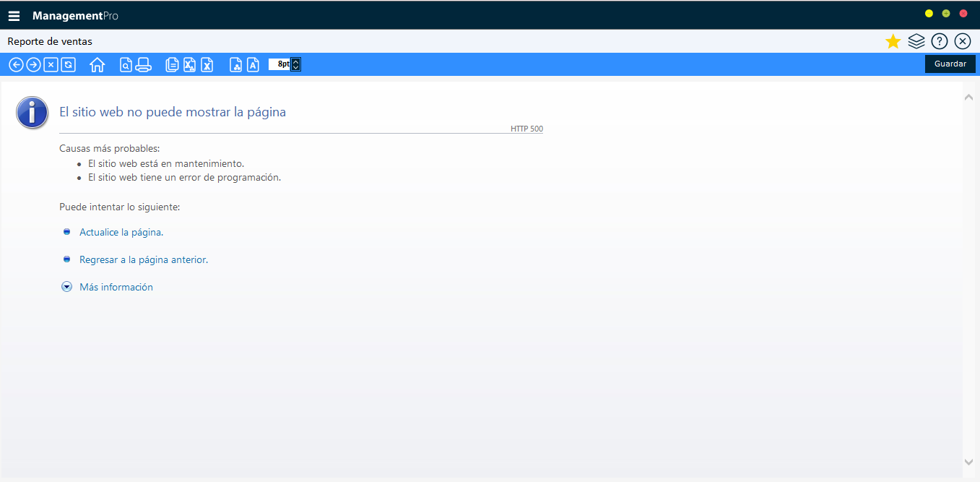Export to Excel with the first X-document icon
980x482 pixels.
(189, 65)
